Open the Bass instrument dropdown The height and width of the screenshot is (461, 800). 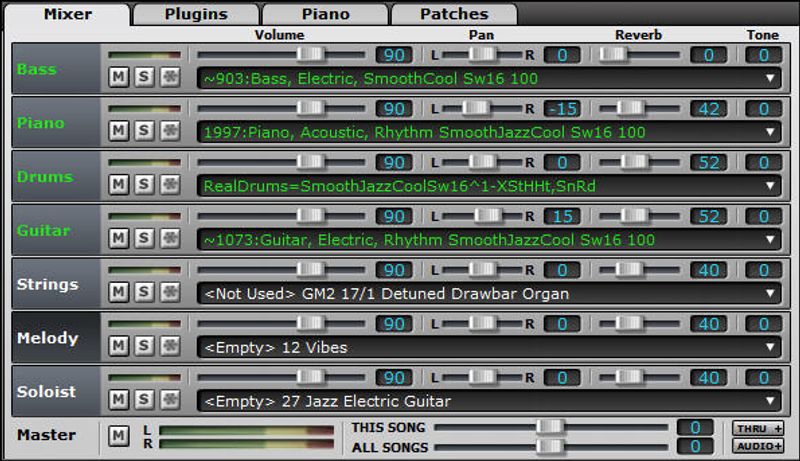(x=489, y=79)
